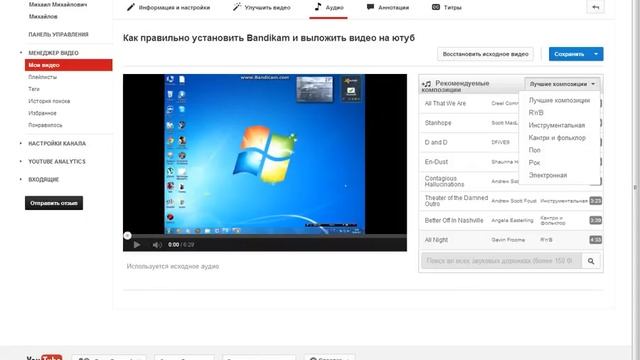Play the video in the preview player
The image size is (640, 360).
(137, 244)
